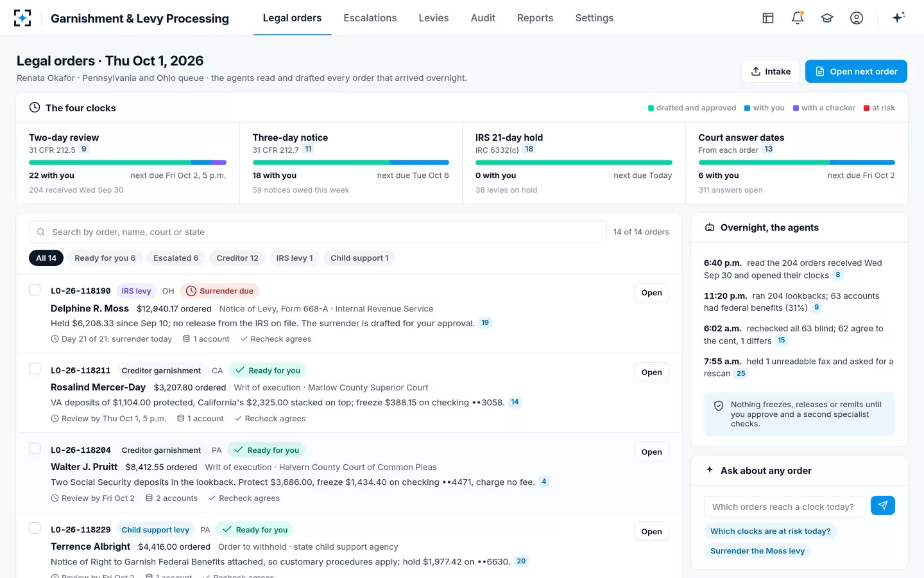Viewport: 924px width, 578px height.
Task: Open the Reports tab
Action: pos(535,18)
